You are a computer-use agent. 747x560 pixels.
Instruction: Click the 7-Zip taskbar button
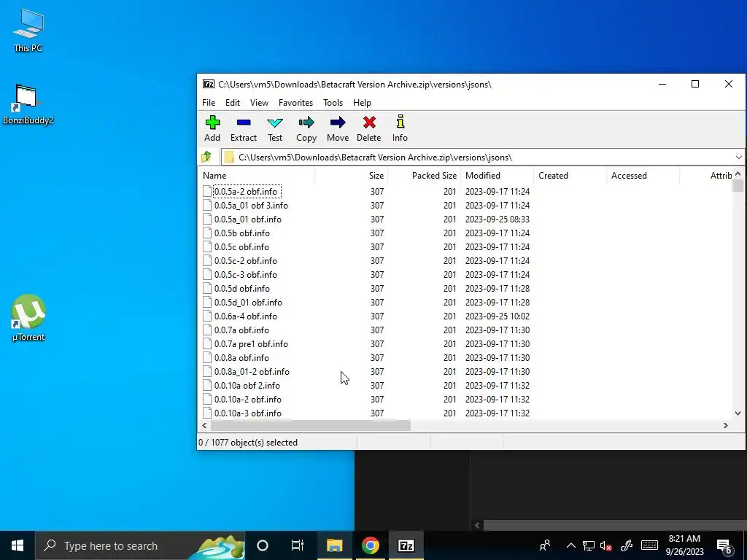coord(406,545)
